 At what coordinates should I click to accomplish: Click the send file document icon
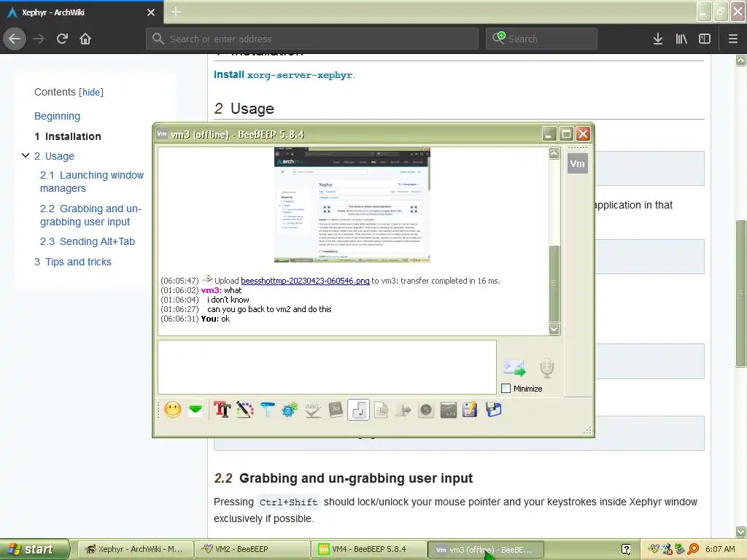[381, 410]
